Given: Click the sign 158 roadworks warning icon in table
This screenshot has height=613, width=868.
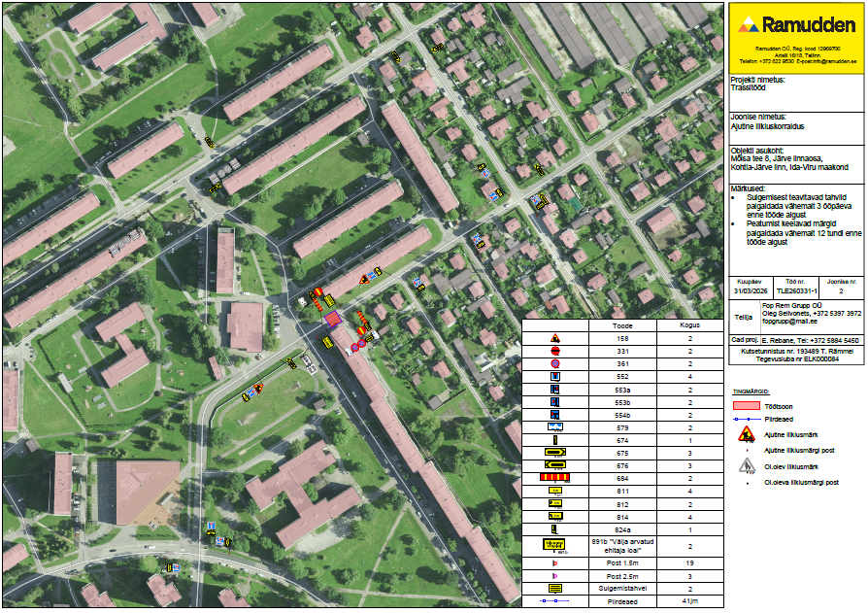Looking at the screenshot, I should pyautogui.click(x=555, y=338).
